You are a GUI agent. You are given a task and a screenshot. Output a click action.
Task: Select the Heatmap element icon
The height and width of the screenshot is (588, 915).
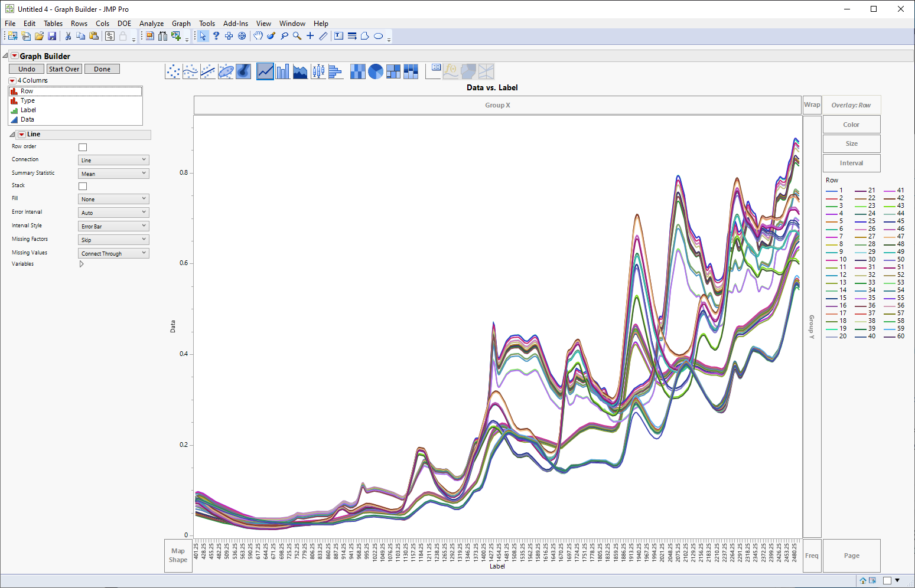pyautogui.click(x=357, y=71)
